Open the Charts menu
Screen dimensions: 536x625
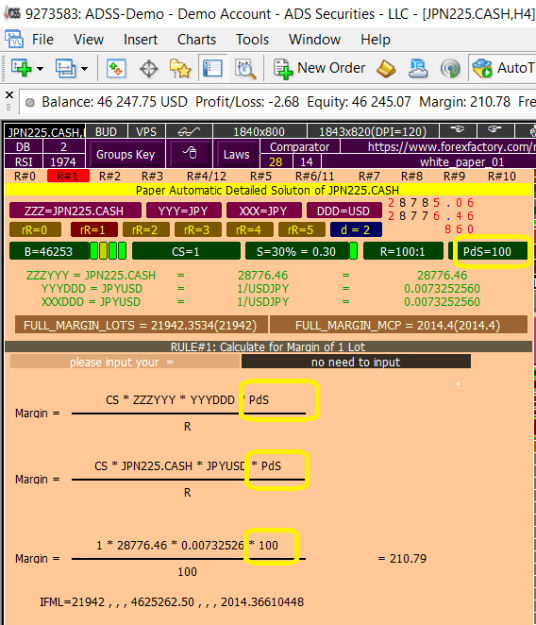[x=196, y=39]
